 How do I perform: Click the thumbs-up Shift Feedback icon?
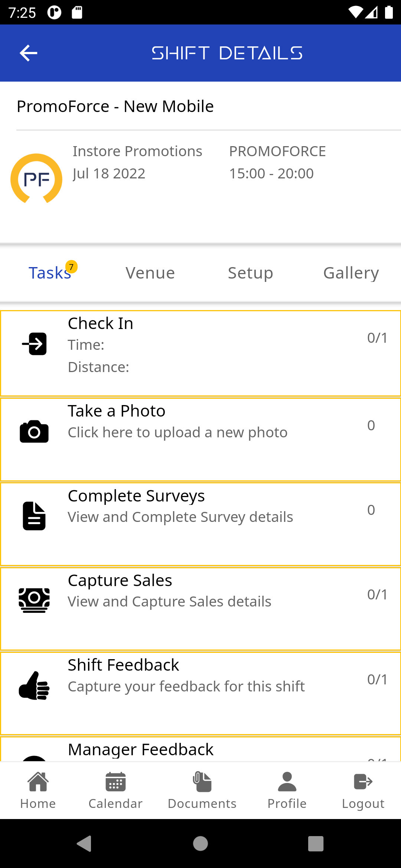pos(34,685)
